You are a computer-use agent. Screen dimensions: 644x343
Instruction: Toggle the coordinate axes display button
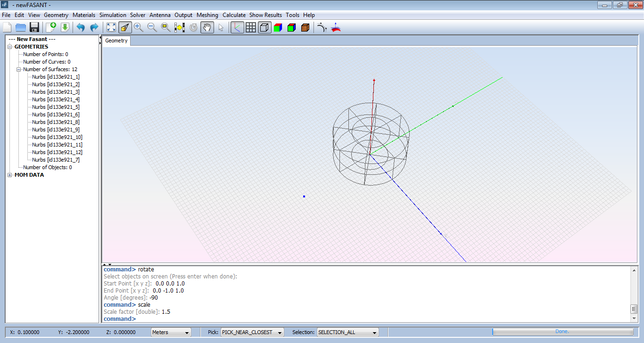[x=237, y=27]
